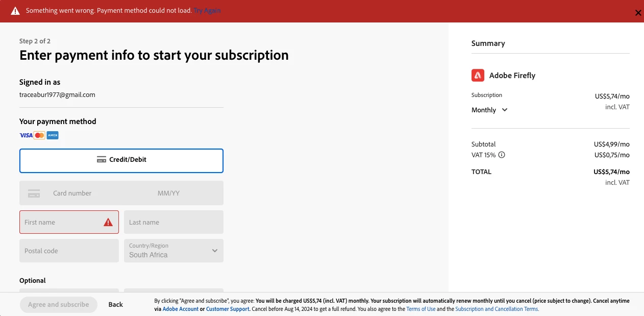This screenshot has width=644, height=316.
Task: Click the Adobe Firefly product name
Action: (512, 76)
